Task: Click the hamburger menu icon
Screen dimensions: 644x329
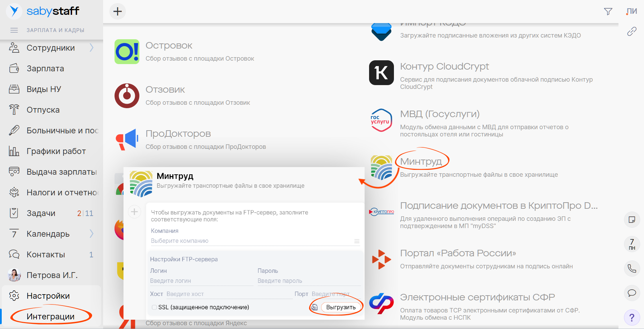Action: pyautogui.click(x=14, y=30)
